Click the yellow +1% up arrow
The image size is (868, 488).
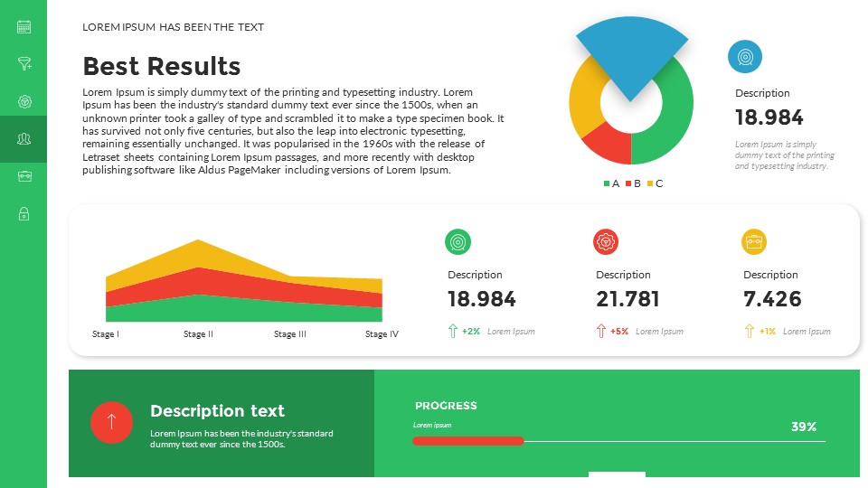coord(749,331)
